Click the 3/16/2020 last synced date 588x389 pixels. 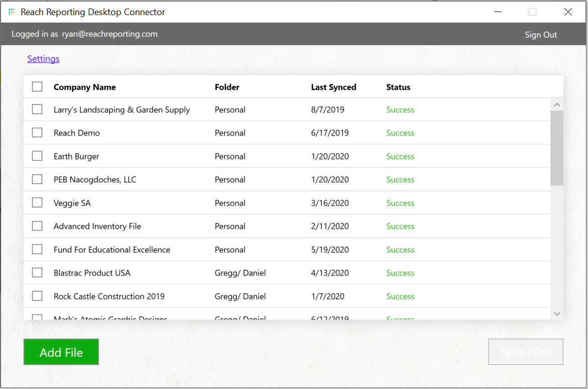pyautogui.click(x=330, y=203)
